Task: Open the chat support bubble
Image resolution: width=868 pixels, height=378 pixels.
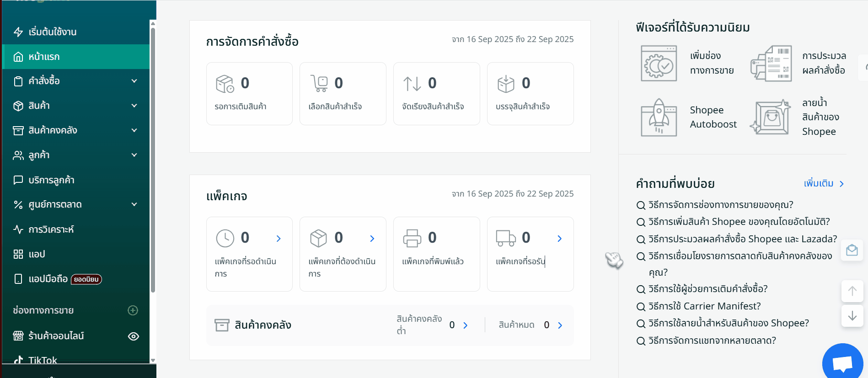Action: 842,363
